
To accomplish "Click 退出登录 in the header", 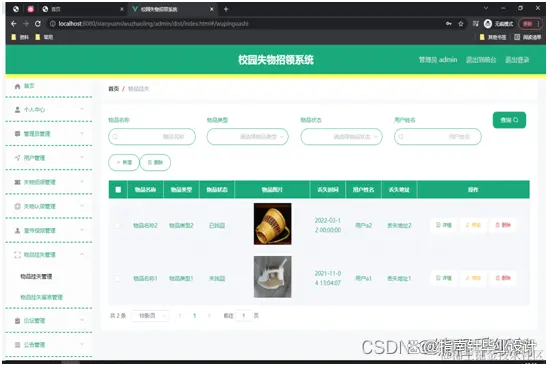I will click(517, 60).
